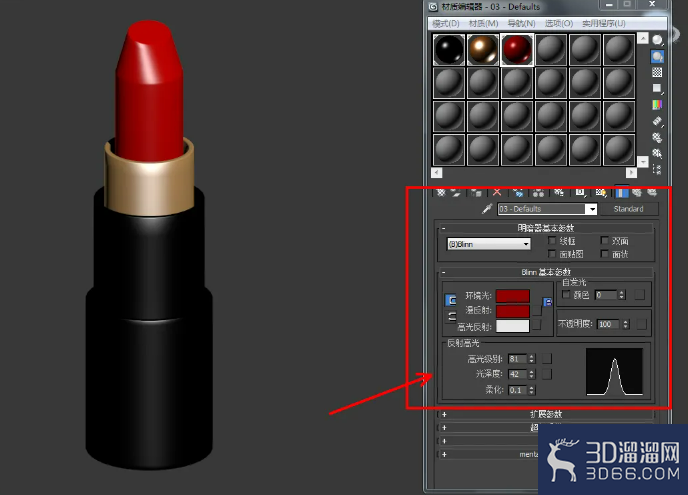The width and height of the screenshot is (688, 495).
Task: Enable the 双面 two-sided checkbox
Action: [x=605, y=240]
